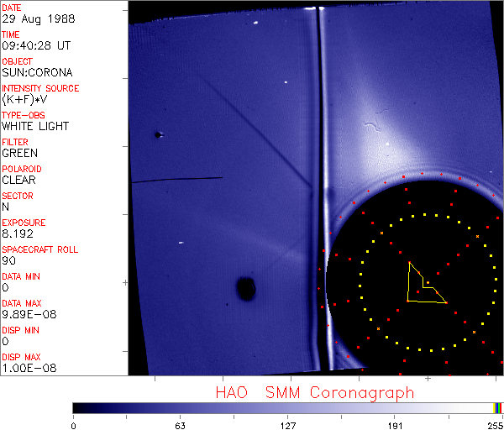Viewport: 504px width, 430px height.
Task: Click the small dark spot near the upper left
Action: (157, 134)
